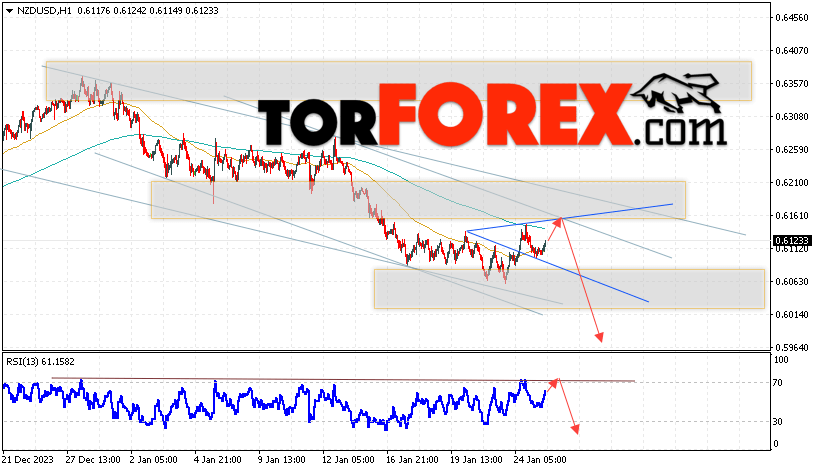Click the 0.63570 price axis label
The height and width of the screenshot is (471, 816).
(792, 83)
